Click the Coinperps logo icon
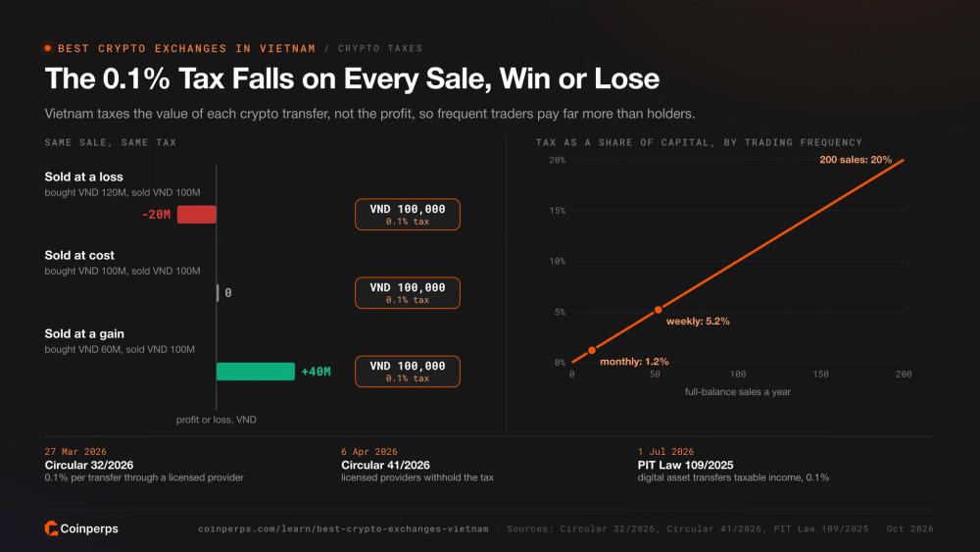Image resolution: width=980 pixels, height=552 pixels. tap(51, 528)
